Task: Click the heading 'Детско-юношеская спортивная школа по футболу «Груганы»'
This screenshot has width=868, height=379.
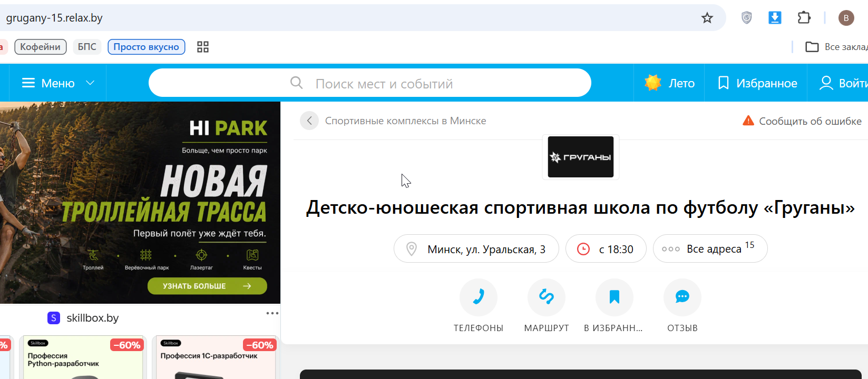Action: [581, 208]
